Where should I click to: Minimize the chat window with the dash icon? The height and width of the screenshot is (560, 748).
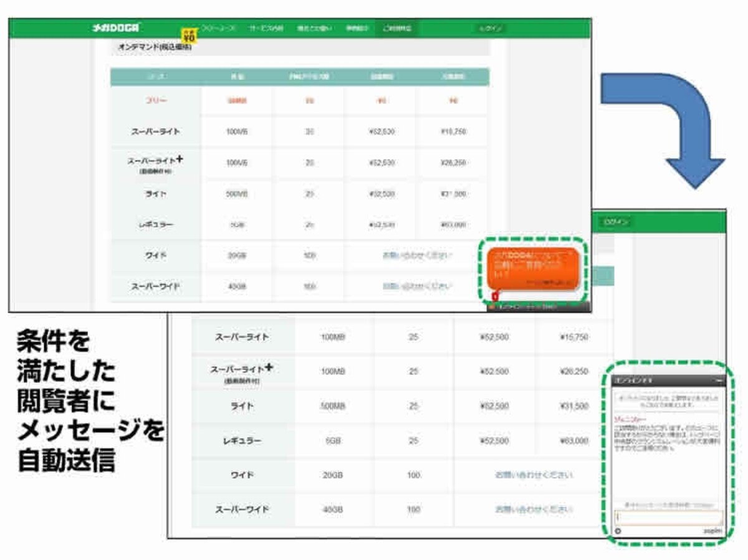(x=719, y=380)
